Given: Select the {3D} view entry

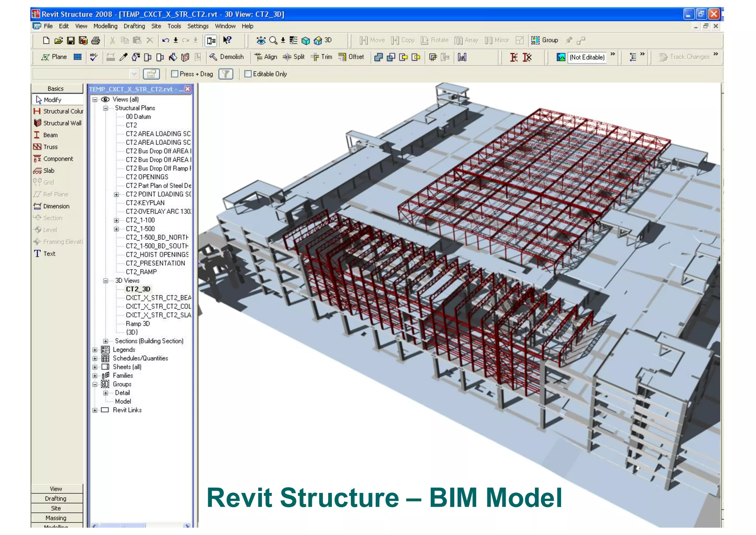Looking at the screenshot, I should click(x=132, y=333).
